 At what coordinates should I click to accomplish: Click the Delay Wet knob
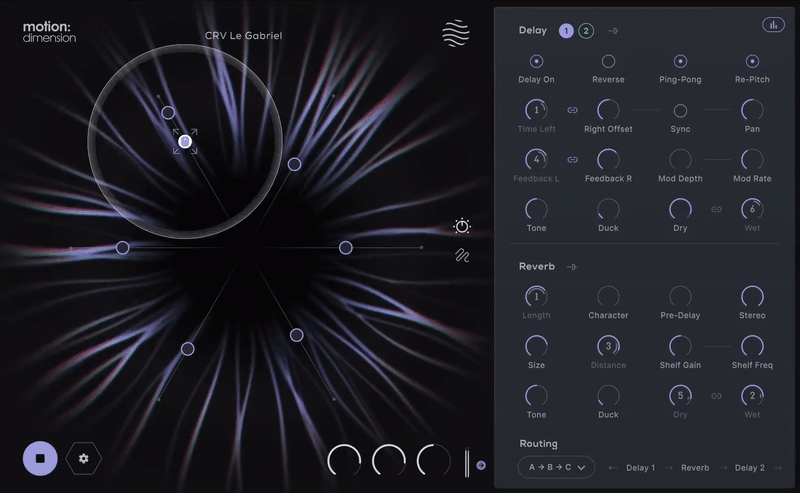point(752,209)
